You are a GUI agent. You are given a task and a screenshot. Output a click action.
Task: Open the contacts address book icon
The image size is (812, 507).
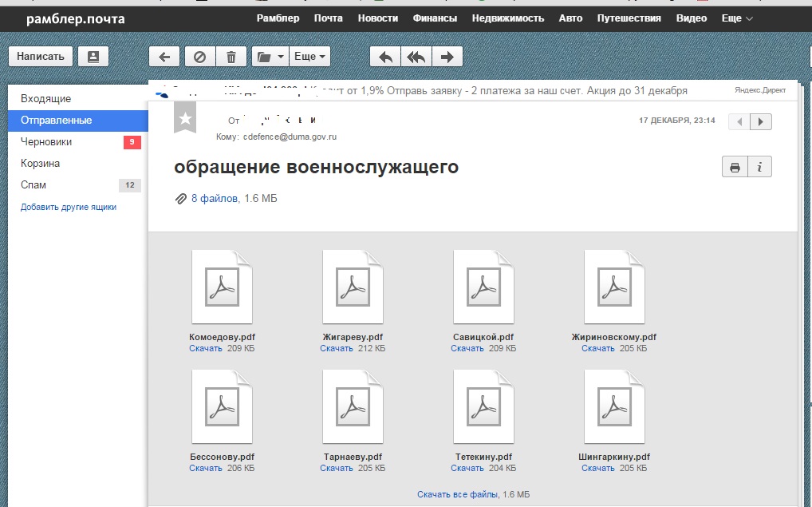pos(93,57)
